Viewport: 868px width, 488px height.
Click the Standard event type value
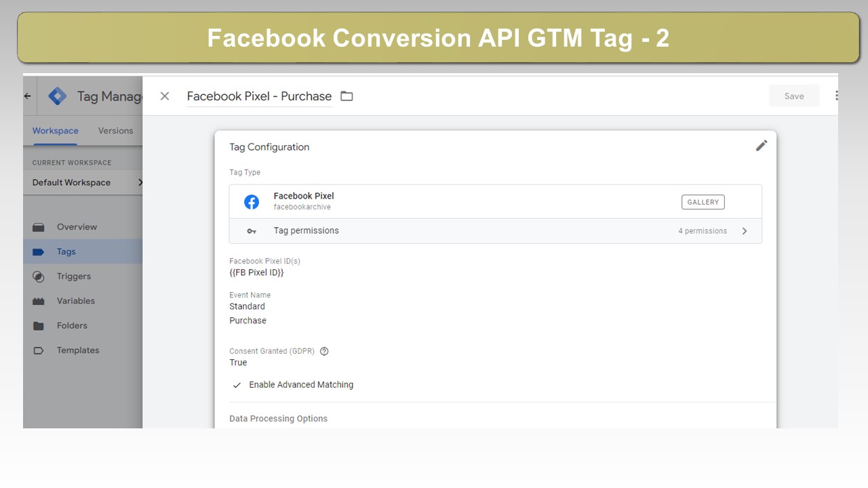tap(247, 306)
